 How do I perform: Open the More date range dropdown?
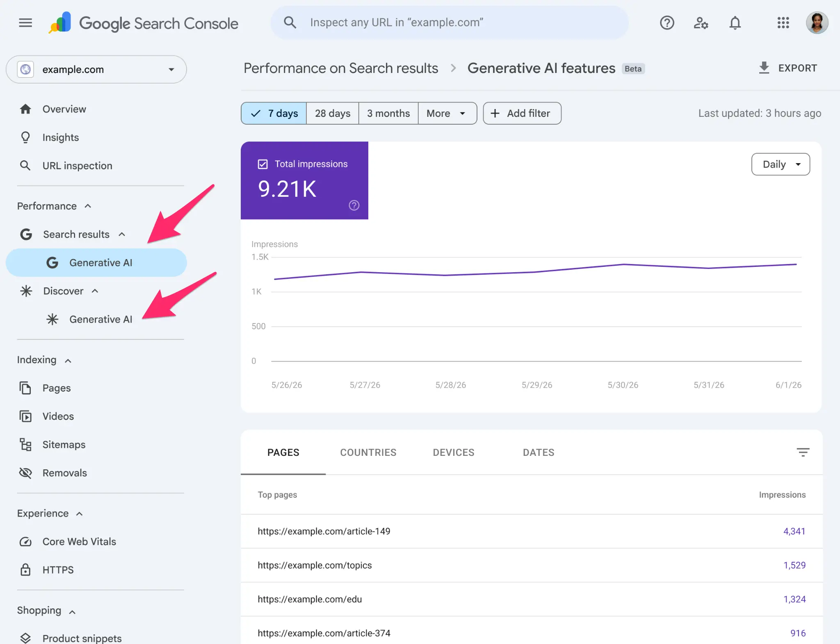point(447,113)
